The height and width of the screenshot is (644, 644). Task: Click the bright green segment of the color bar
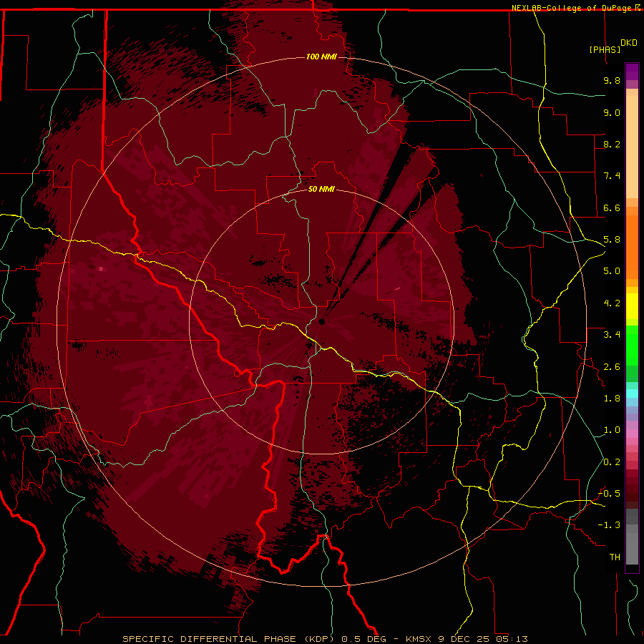coord(632,346)
